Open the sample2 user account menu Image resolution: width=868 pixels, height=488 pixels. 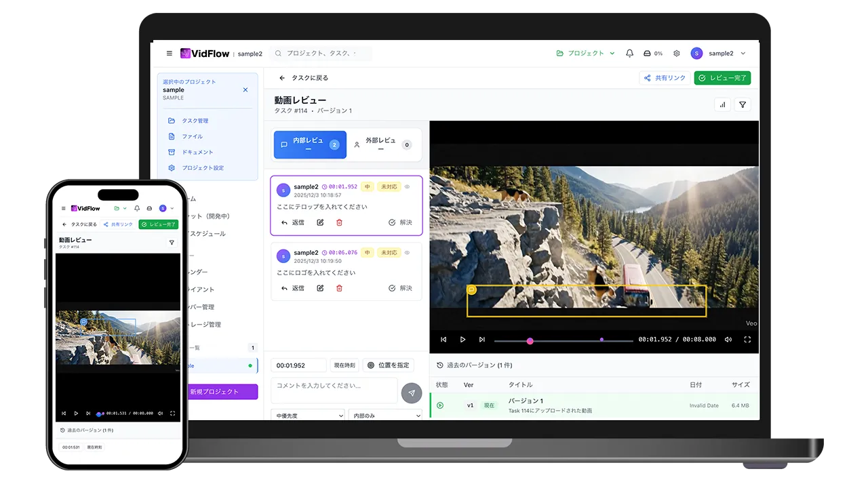coord(719,54)
